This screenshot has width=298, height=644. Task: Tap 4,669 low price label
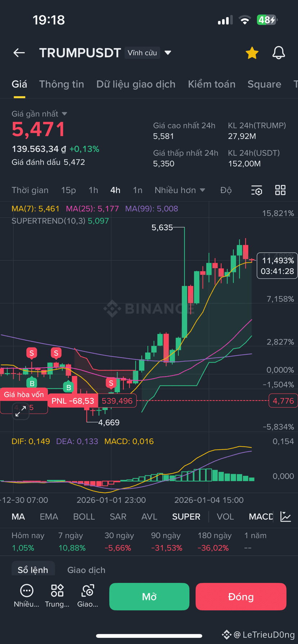pos(109,423)
